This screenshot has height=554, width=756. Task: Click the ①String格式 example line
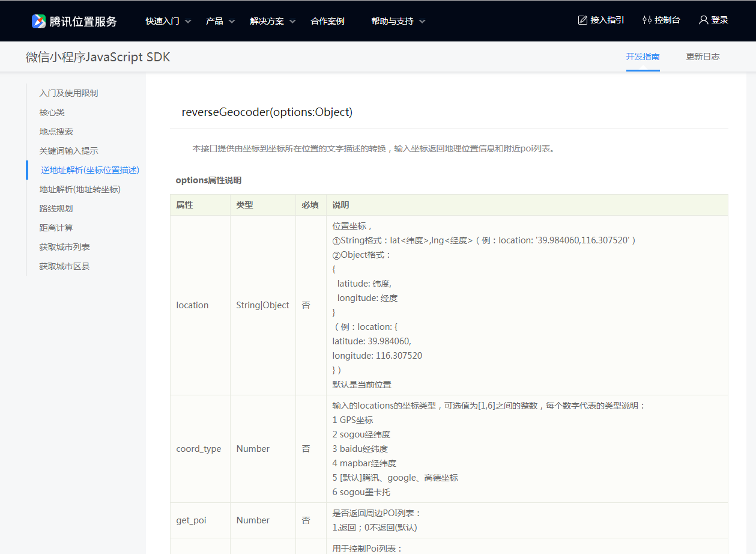pyautogui.click(x=483, y=240)
